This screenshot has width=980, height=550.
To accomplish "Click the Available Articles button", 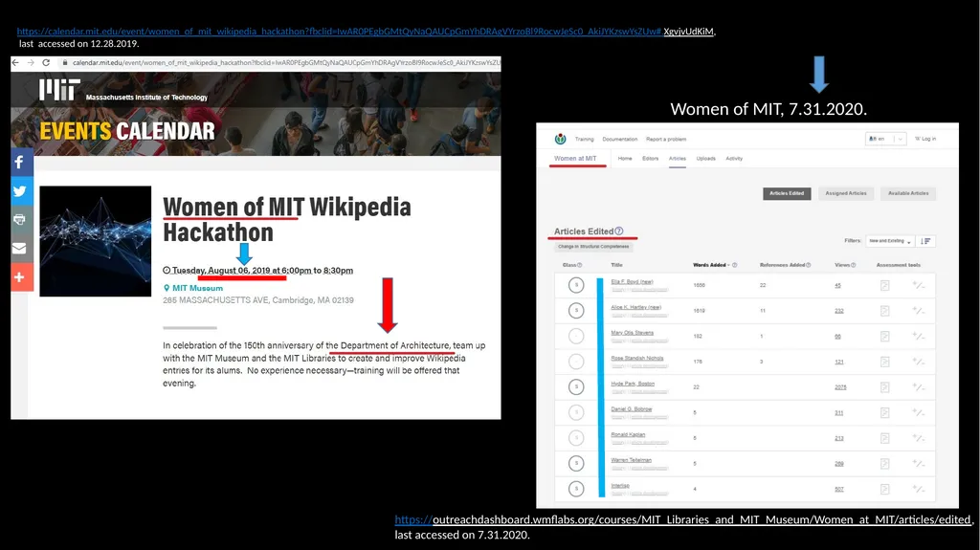I will click(908, 194).
